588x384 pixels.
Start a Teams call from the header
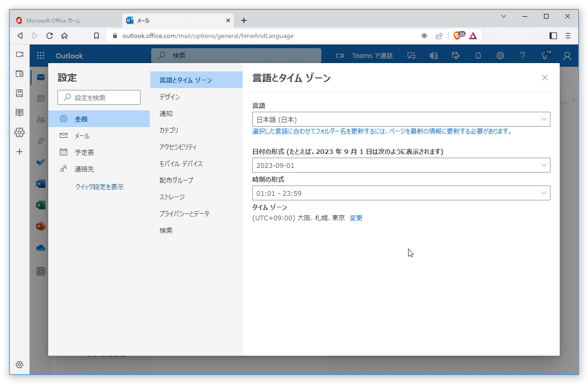coord(364,56)
